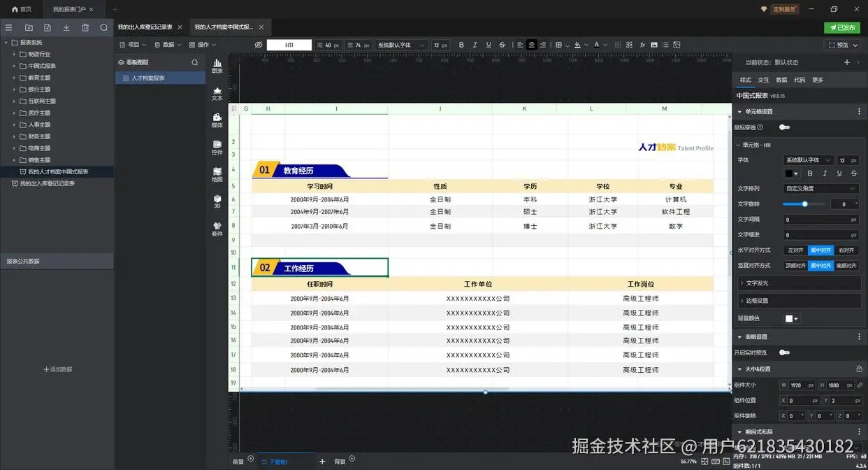Click the insert image icon in toolbar

pyautogui.click(x=653, y=45)
